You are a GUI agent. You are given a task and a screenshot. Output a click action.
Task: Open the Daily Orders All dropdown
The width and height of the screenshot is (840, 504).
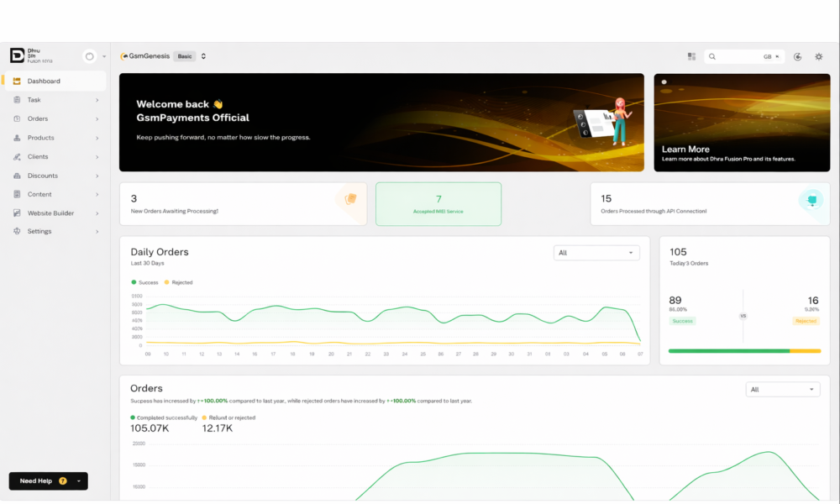click(x=596, y=253)
